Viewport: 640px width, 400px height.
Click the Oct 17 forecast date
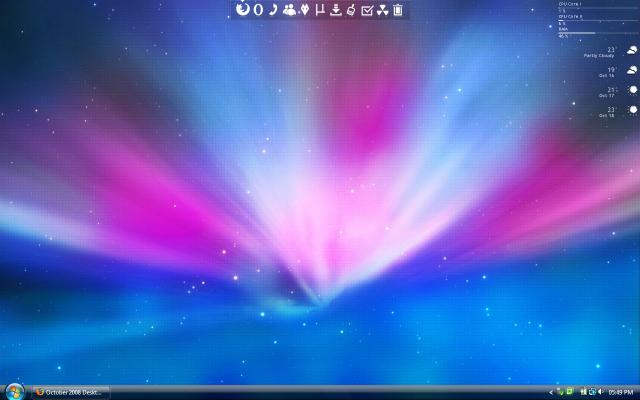point(607,96)
